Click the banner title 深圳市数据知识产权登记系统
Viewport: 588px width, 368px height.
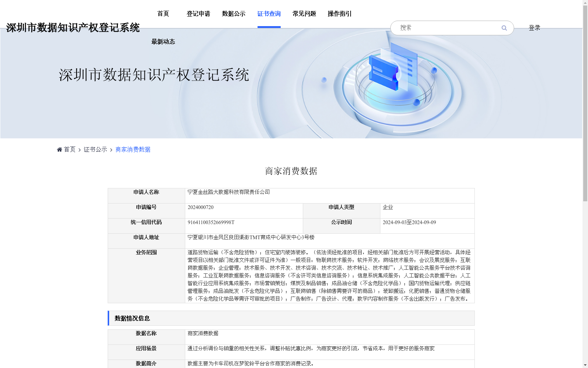[154, 75]
